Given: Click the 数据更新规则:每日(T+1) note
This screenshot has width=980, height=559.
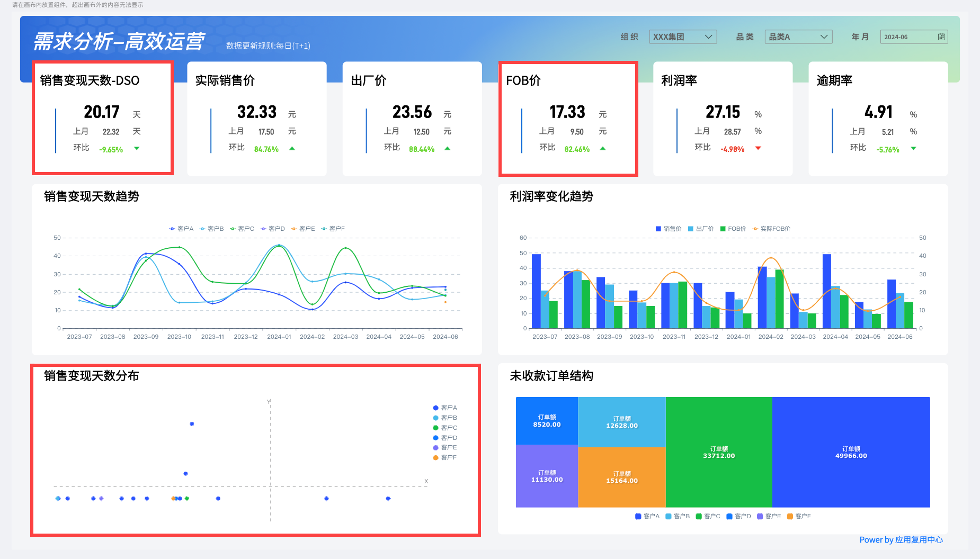Looking at the screenshot, I should pos(268,46).
